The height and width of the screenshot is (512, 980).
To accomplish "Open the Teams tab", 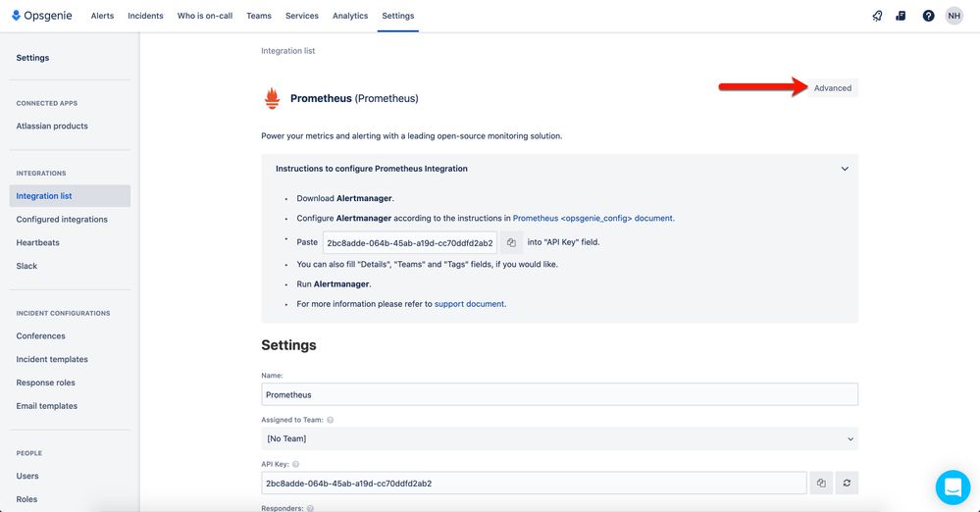I will point(259,16).
